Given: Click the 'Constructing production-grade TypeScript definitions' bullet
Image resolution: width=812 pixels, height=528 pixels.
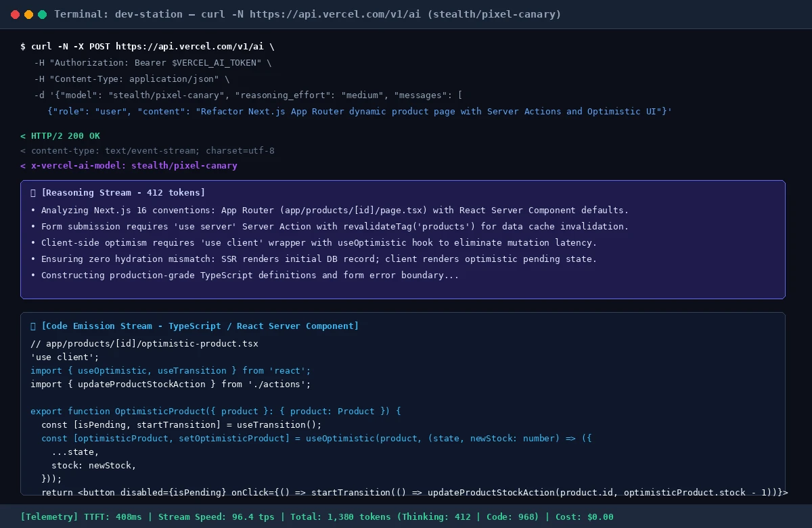Looking at the screenshot, I should 245,275.
